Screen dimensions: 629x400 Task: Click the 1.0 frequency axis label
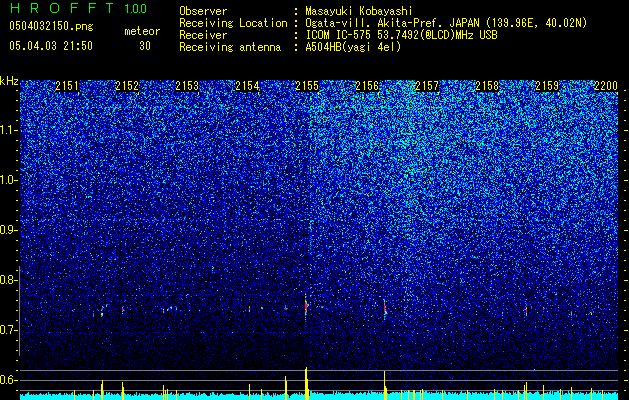point(7,180)
